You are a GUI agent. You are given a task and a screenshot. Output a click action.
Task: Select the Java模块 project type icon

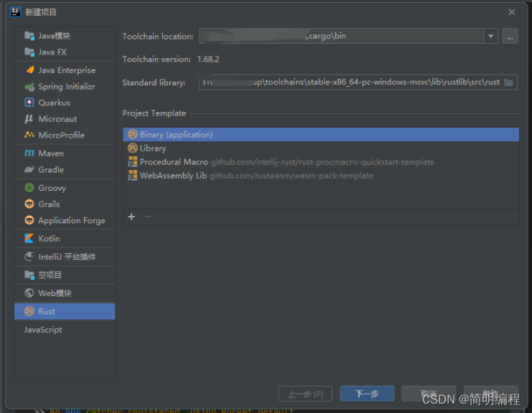tap(29, 36)
